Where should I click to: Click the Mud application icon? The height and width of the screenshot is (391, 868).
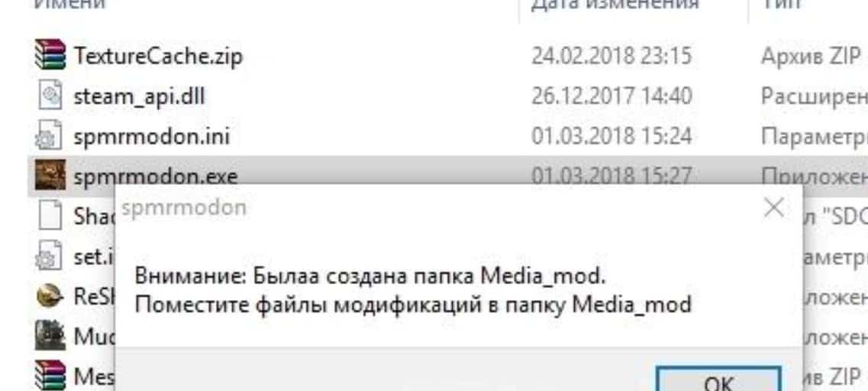point(50,335)
